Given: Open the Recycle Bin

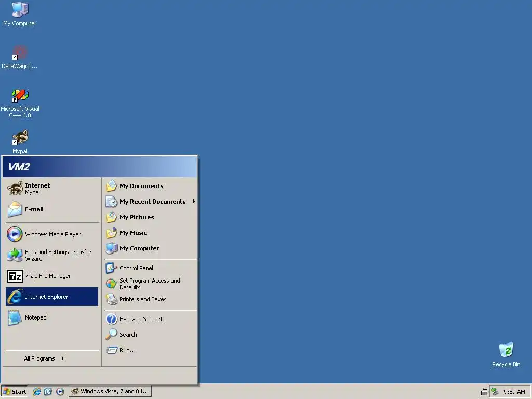Looking at the screenshot, I should 506,354.
